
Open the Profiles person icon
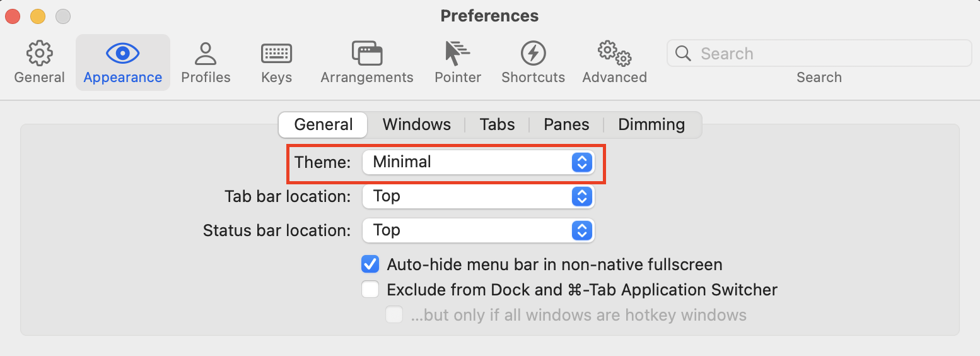206,54
